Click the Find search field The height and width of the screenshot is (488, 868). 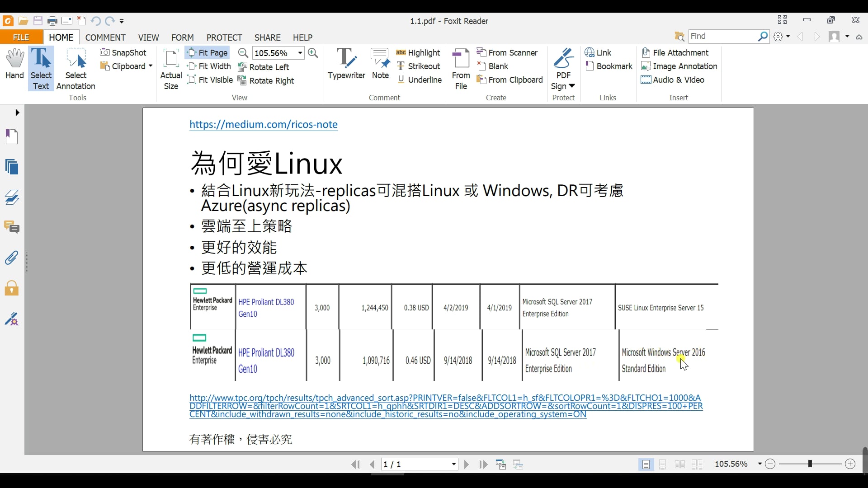tap(722, 36)
